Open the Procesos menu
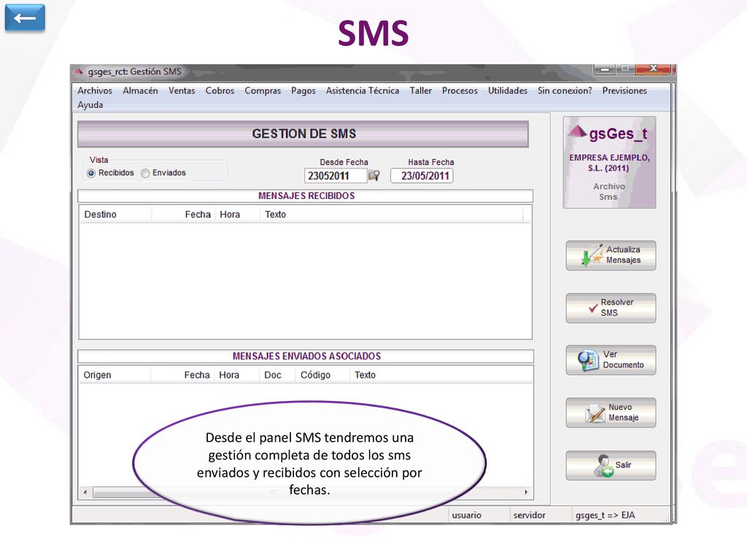 pyautogui.click(x=460, y=90)
